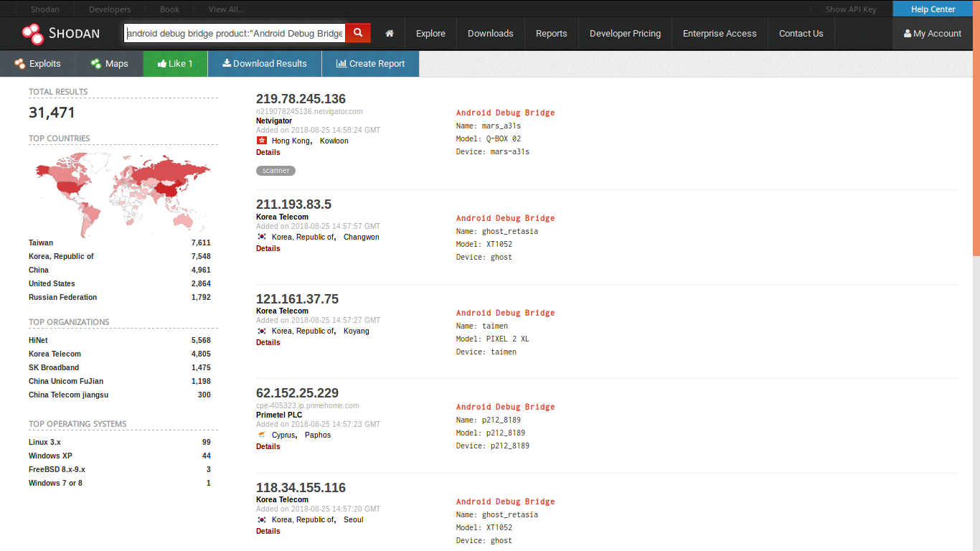Click the 31,471 total results count
980x551 pixels.
click(52, 113)
